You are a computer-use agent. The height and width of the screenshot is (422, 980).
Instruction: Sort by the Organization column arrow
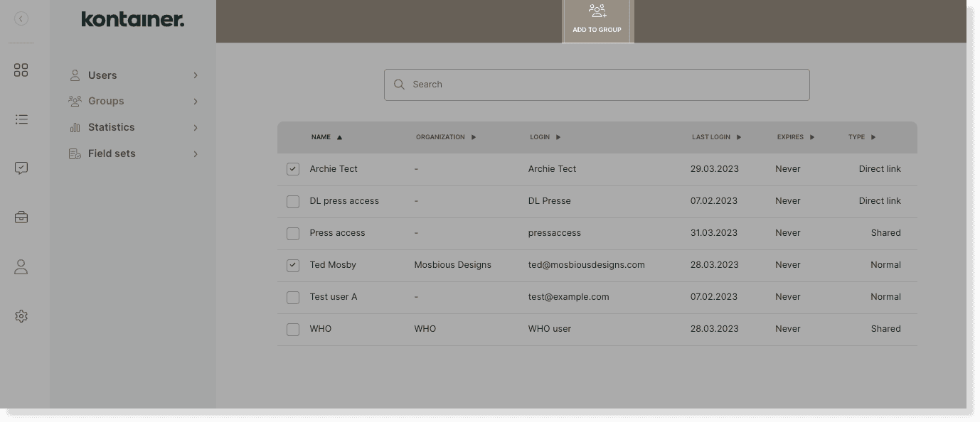point(474,137)
